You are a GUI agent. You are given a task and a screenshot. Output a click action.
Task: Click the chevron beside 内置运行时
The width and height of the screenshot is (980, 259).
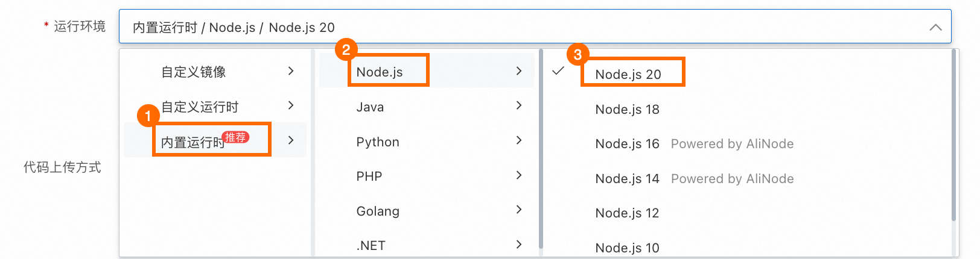click(x=291, y=140)
